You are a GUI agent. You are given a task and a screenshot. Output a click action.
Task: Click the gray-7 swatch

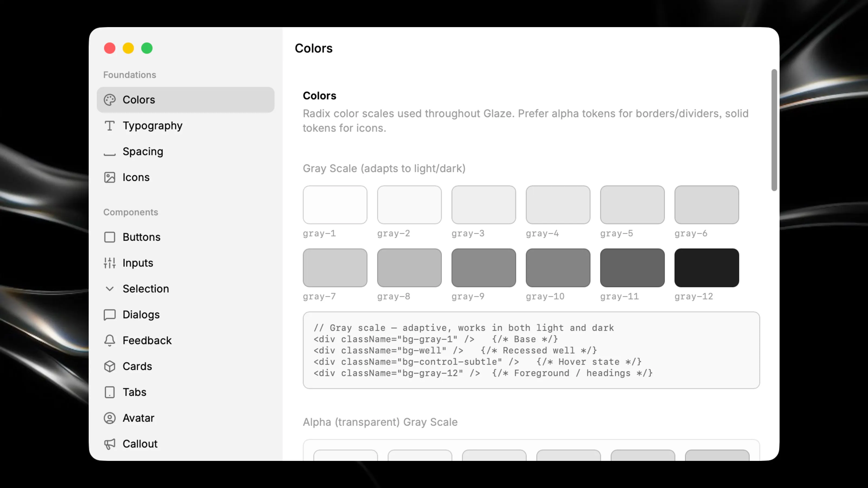click(x=335, y=268)
